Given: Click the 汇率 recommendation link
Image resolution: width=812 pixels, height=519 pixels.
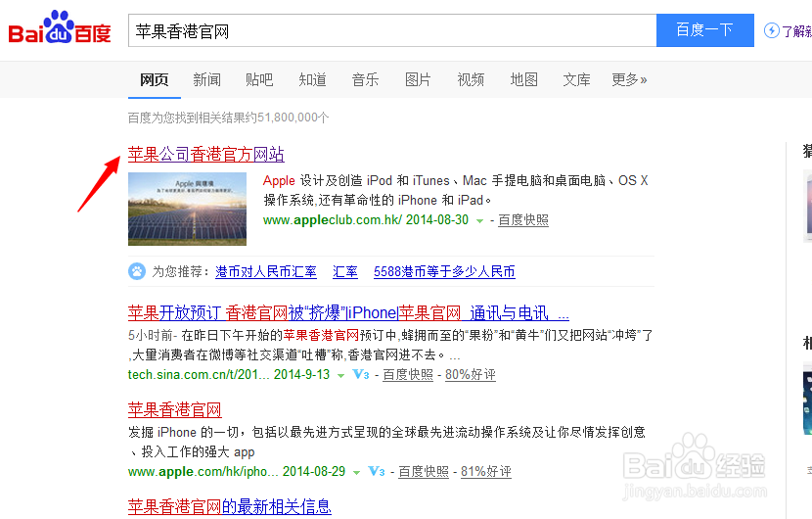Looking at the screenshot, I should [x=345, y=271].
